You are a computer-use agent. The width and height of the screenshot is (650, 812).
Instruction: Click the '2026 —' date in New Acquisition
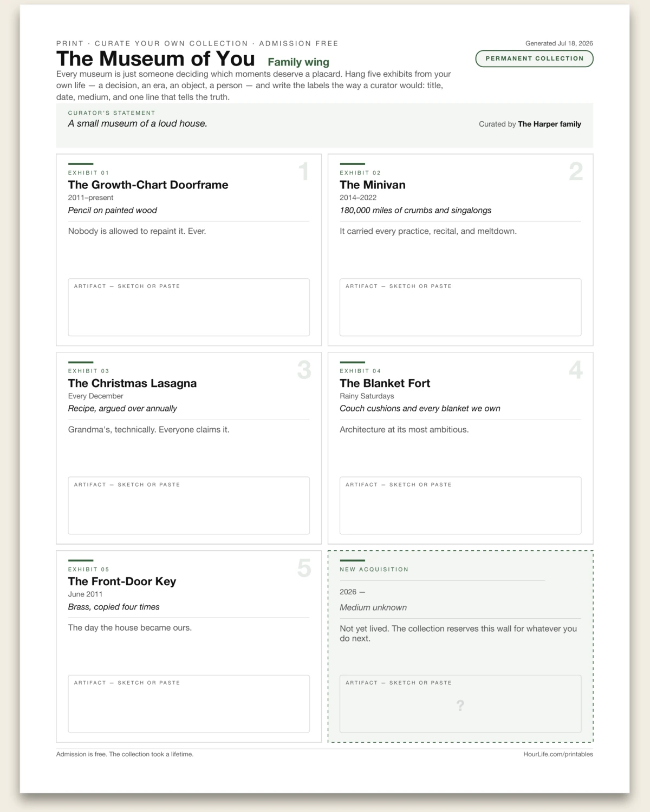[x=352, y=592]
